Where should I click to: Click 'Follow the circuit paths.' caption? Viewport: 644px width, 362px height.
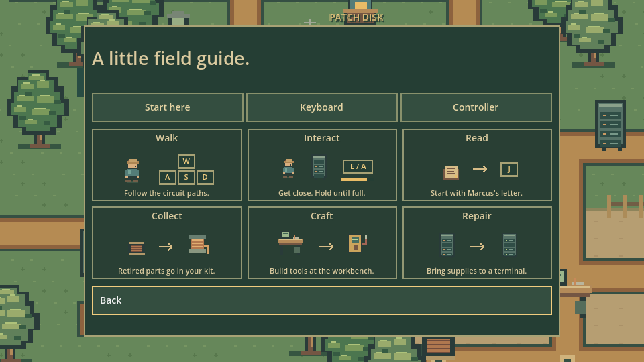click(x=167, y=193)
